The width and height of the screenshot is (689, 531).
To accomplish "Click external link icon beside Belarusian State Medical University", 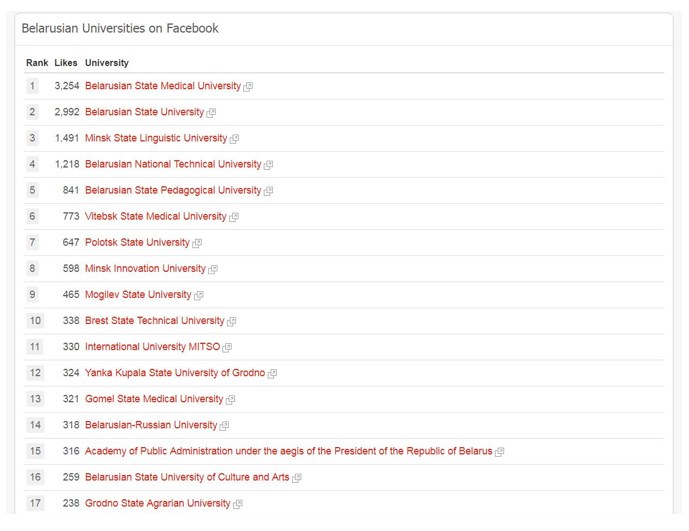I will [248, 87].
